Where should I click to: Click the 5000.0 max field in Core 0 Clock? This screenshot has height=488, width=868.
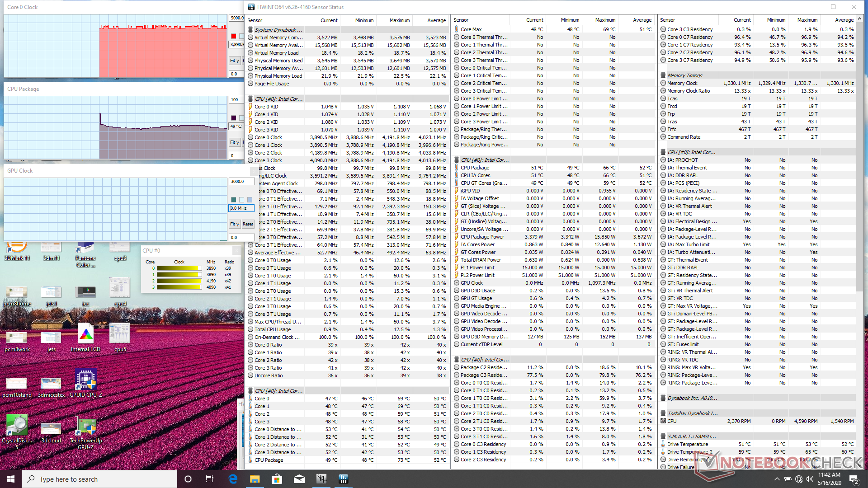coord(236,18)
